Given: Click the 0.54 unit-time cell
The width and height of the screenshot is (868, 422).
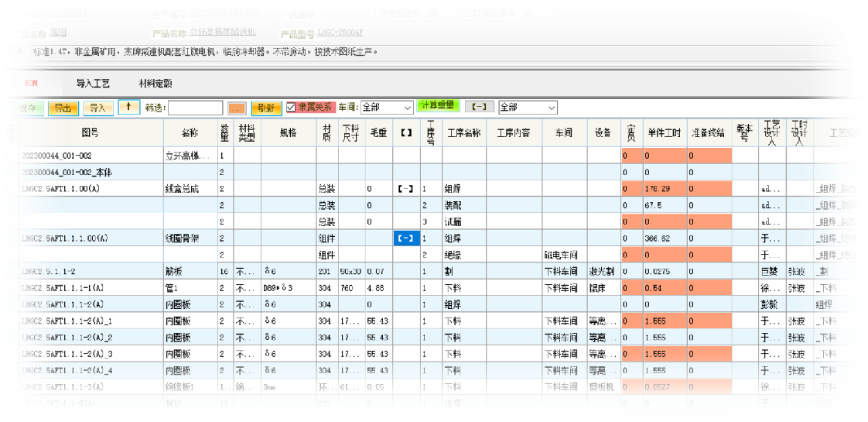Looking at the screenshot, I should 665,288.
